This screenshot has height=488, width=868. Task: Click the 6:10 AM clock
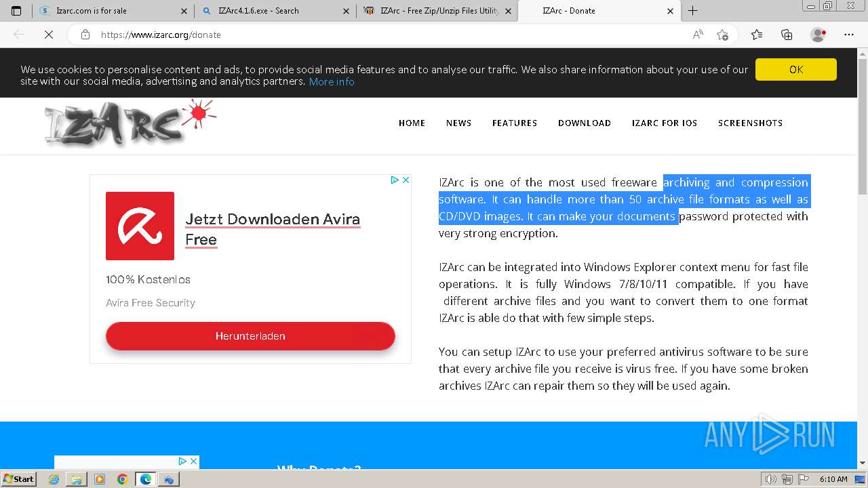pyautogui.click(x=833, y=479)
